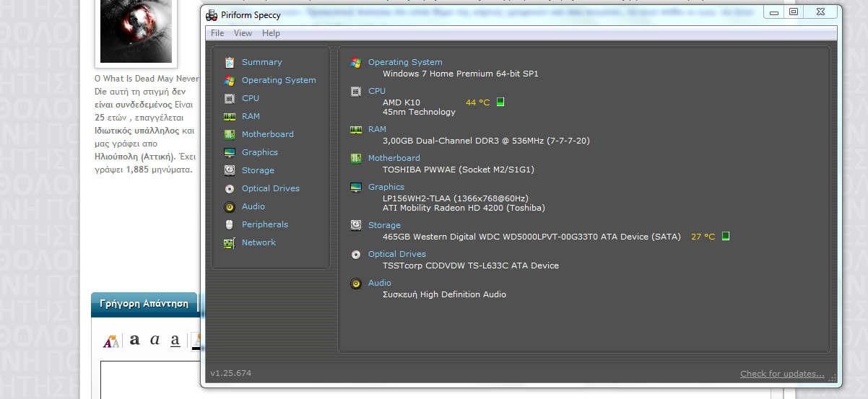Viewport: 868px width, 399px height.
Task: Open the View menu in Speccy
Action: click(x=243, y=33)
